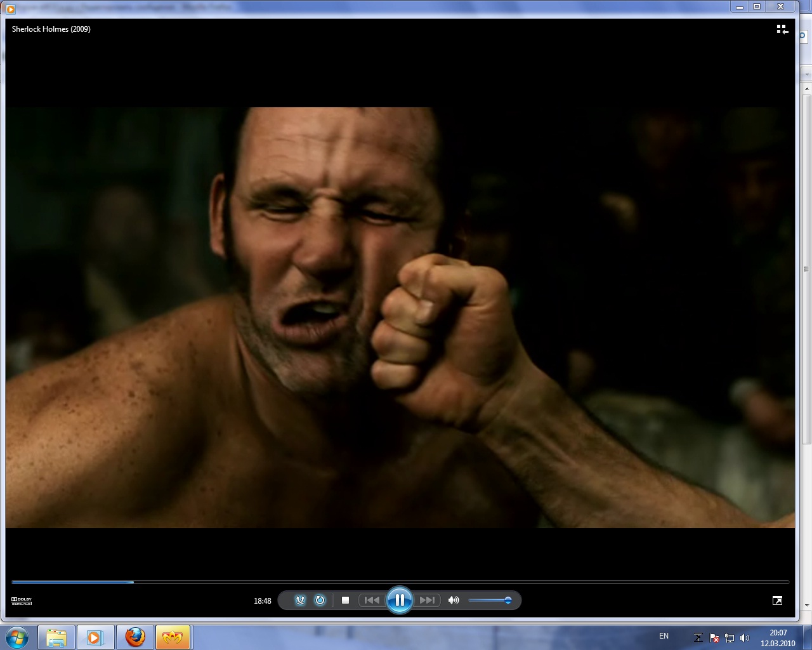This screenshot has width=812, height=650.
Task: Toggle repeat mode
Action: click(320, 600)
